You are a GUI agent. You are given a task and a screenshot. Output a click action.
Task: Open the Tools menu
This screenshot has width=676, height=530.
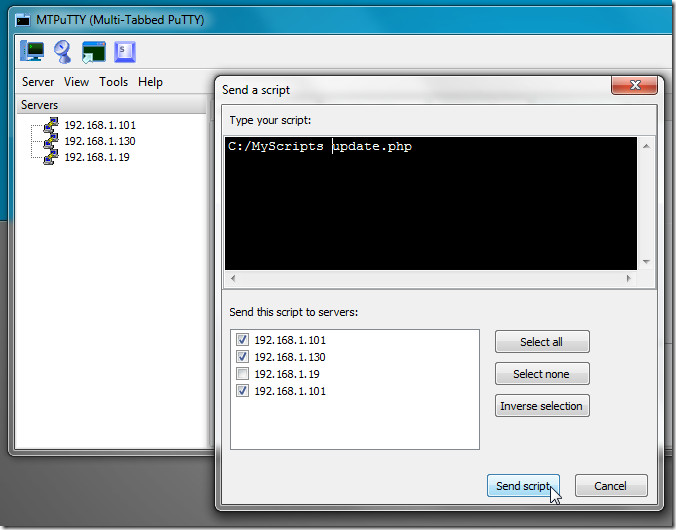[113, 82]
